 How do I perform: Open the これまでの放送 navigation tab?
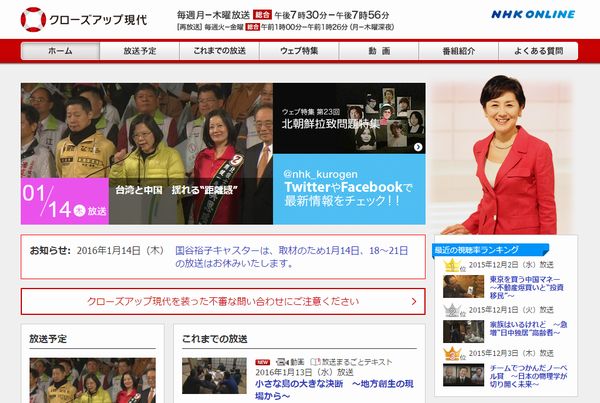pos(220,50)
